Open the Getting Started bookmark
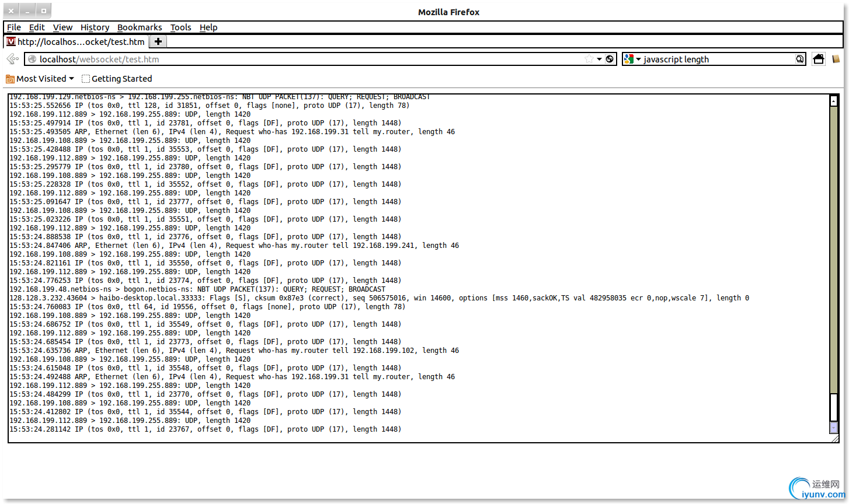 pos(117,79)
